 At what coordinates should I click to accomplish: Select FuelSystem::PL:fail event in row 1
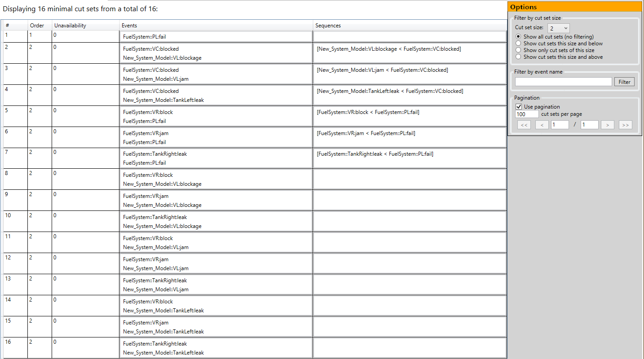[145, 37]
